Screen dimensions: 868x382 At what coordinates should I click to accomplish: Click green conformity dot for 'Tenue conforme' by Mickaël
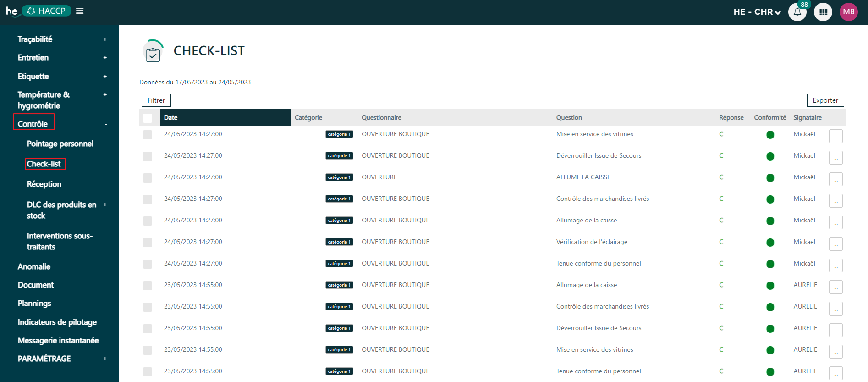770,264
